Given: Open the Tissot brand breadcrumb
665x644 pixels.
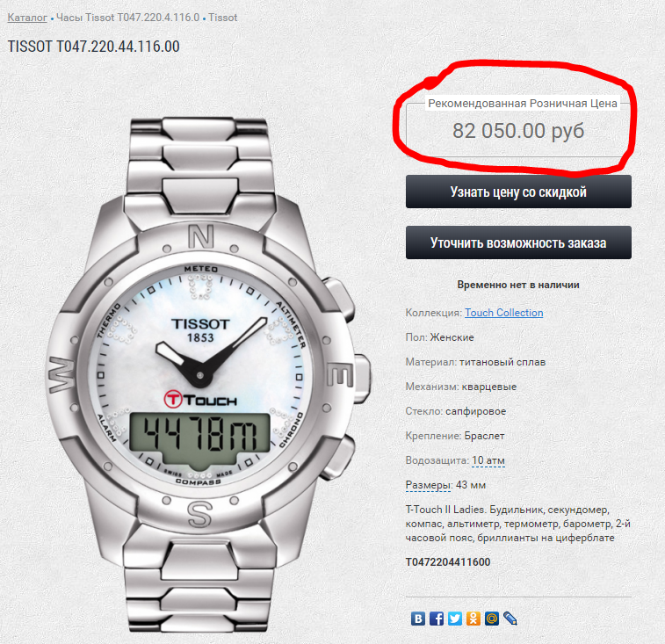Looking at the screenshot, I should 222,18.
